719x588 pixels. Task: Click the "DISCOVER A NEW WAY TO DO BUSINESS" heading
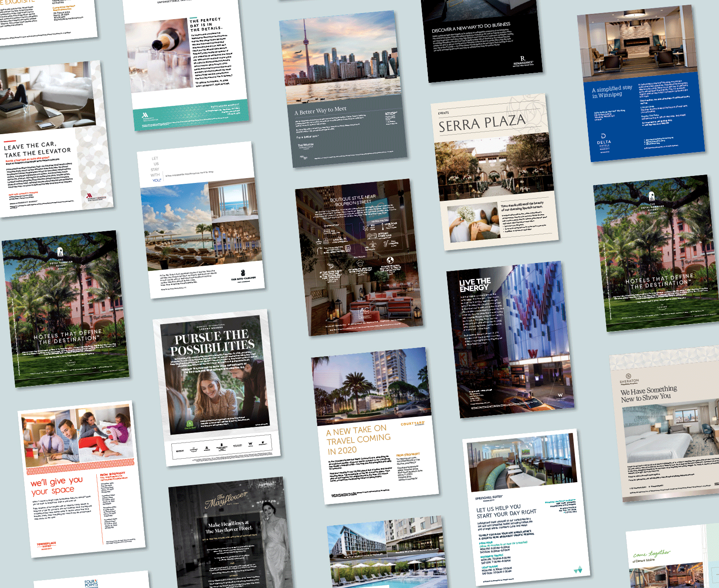[471, 27]
